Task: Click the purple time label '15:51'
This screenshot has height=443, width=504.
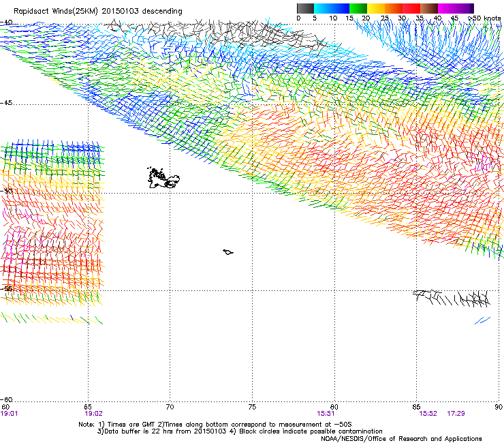Action: click(x=326, y=414)
